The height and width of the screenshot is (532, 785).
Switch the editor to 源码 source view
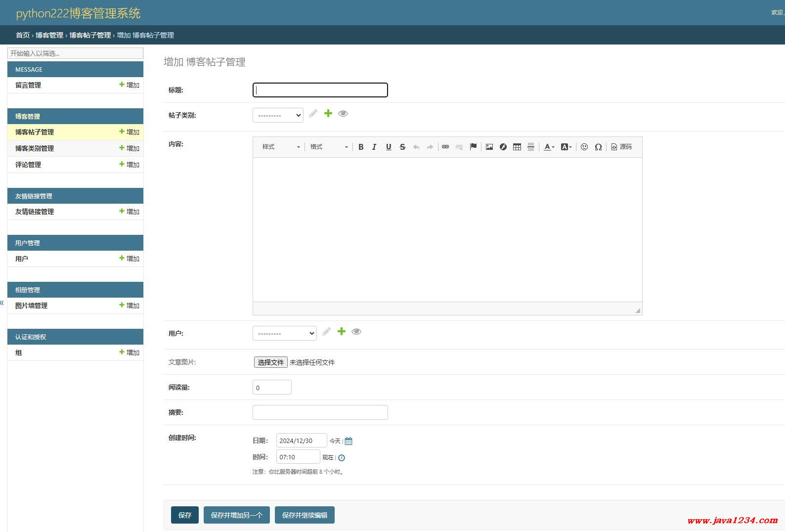tap(621, 147)
